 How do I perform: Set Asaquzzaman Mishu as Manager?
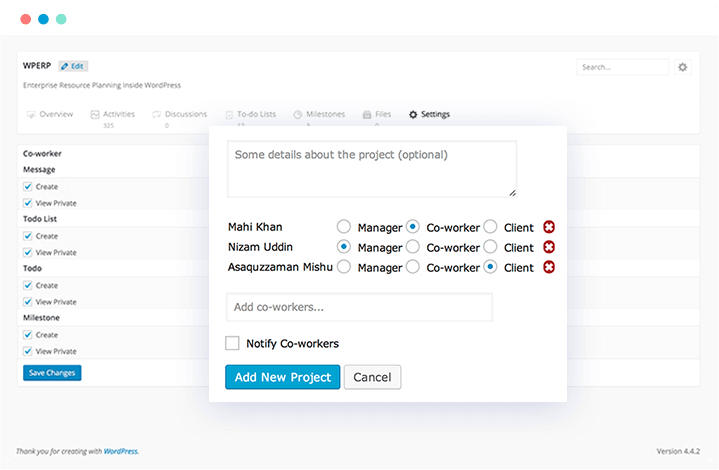point(343,267)
